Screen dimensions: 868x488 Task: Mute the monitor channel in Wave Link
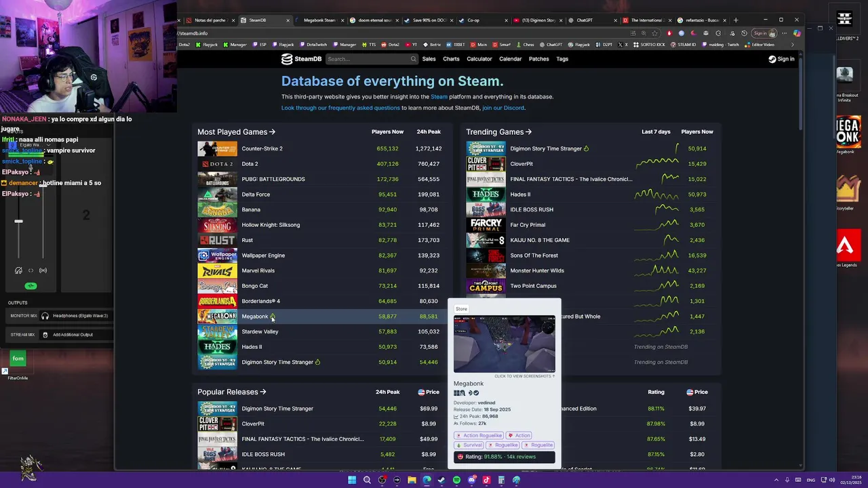click(x=18, y=270)
